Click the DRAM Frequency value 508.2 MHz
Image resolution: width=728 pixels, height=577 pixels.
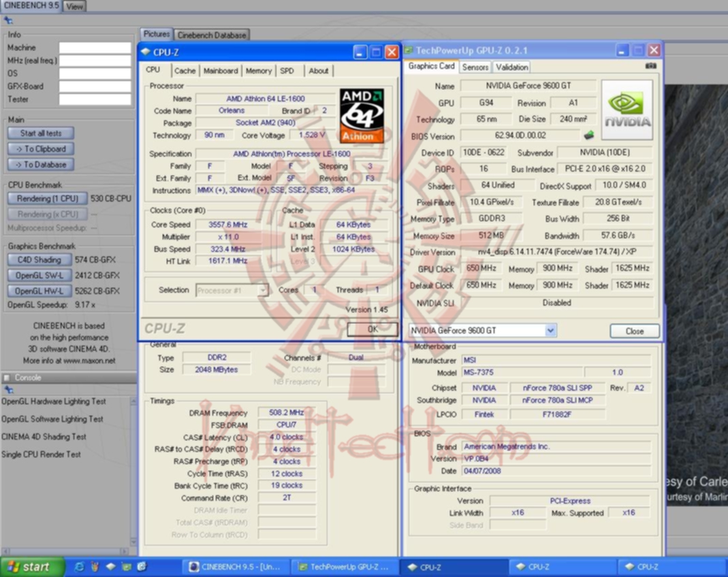coord(286,412)
